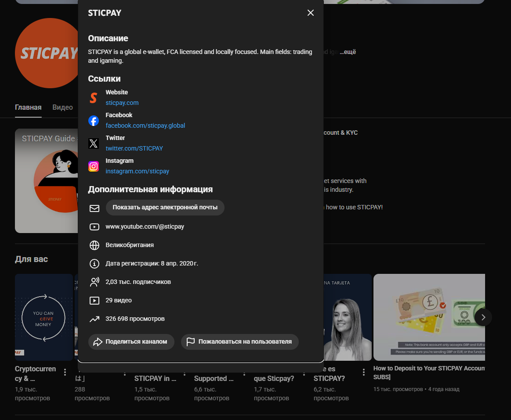Open options menu for Supported video

[x=244, y=373]
